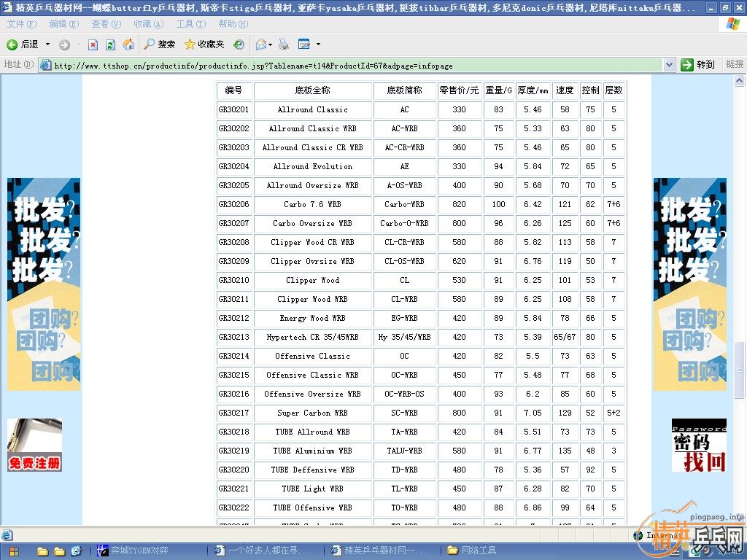This screenshot has height=560, width=747.
Task: Click the abbreviation cell OC-WRB-OS
Action: [404, 394]
